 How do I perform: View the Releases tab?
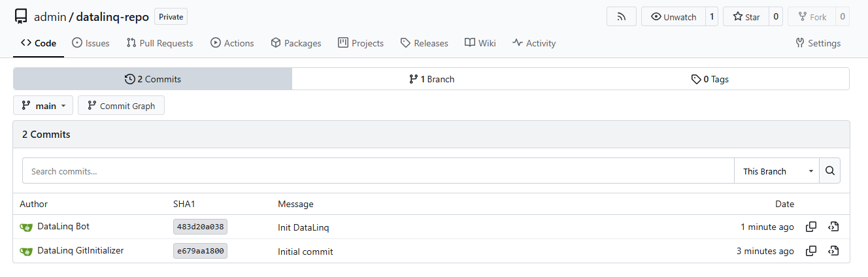[424, 43]
